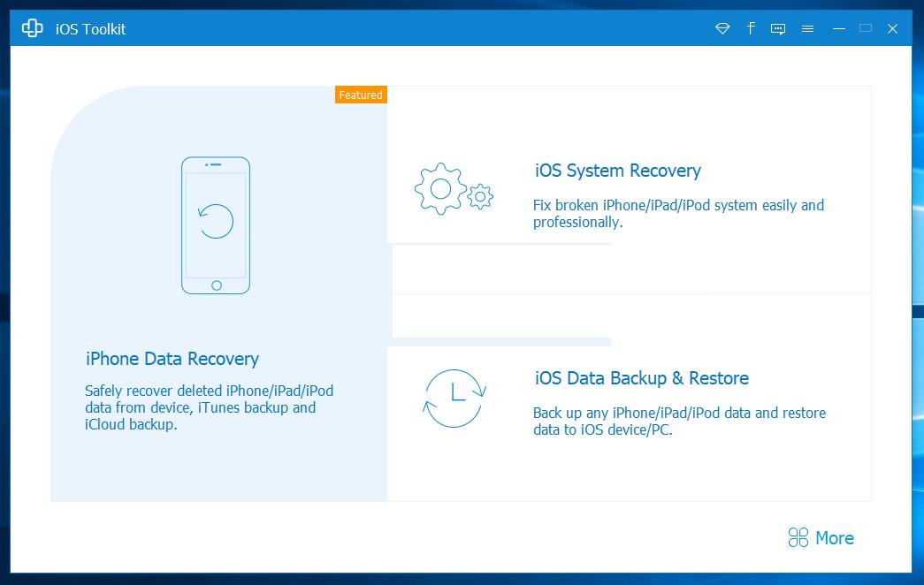Open the Facebook share icon
This screenshot has height=585, width=924.
pyautogui.click(x=751, y=28)
